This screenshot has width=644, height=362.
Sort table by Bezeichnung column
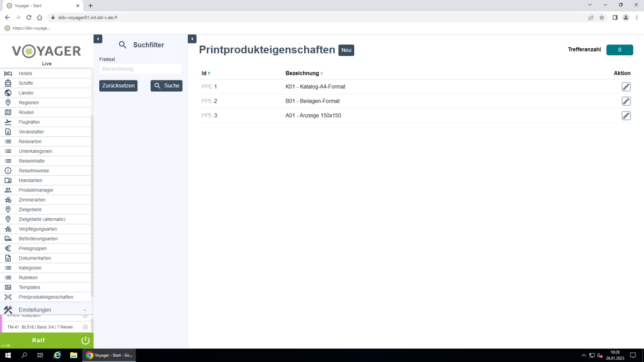click(x=304, y=73)
